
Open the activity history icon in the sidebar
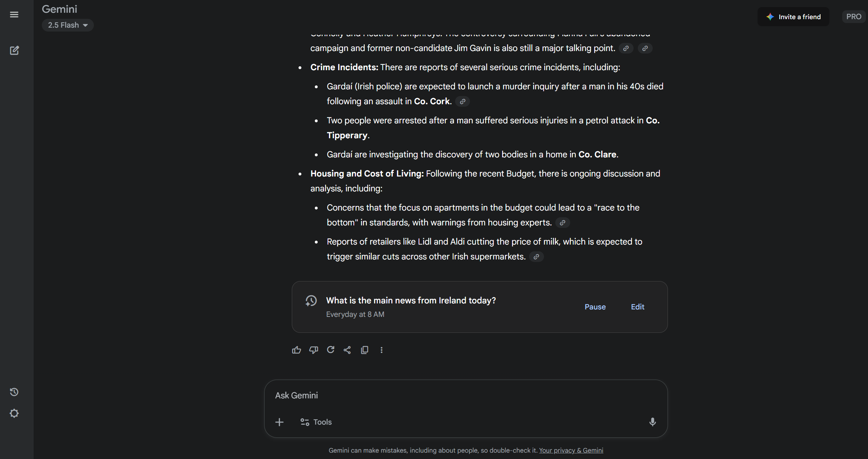[x=14, y=392]
